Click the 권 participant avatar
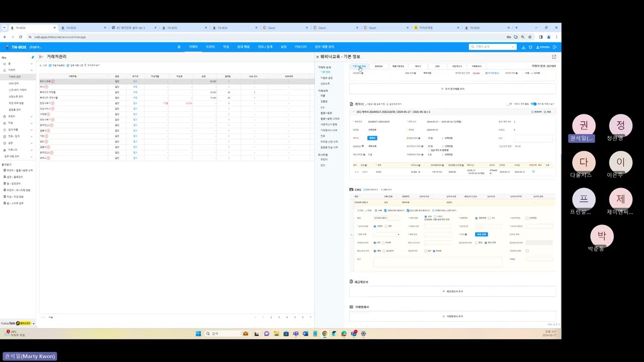 (584, 125)
